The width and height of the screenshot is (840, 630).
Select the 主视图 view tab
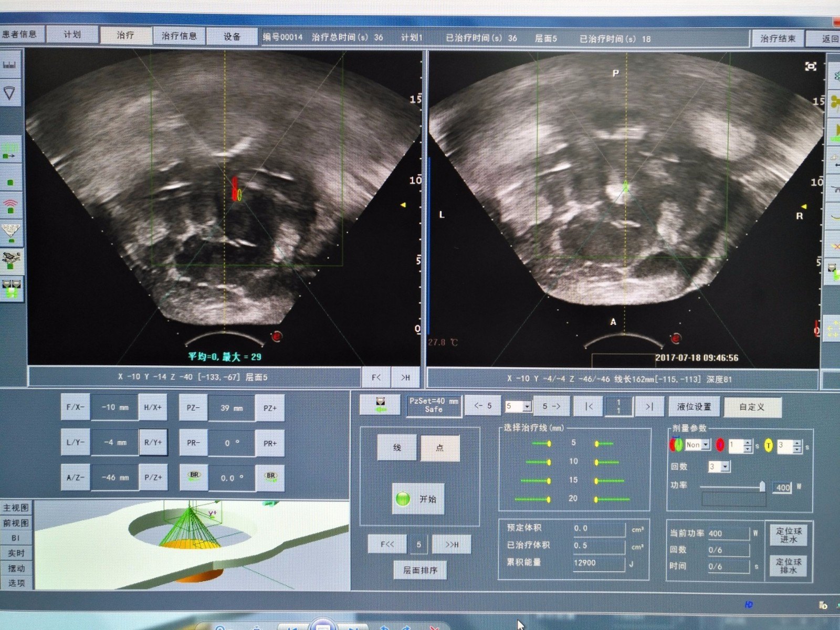[x=16, y=508]
